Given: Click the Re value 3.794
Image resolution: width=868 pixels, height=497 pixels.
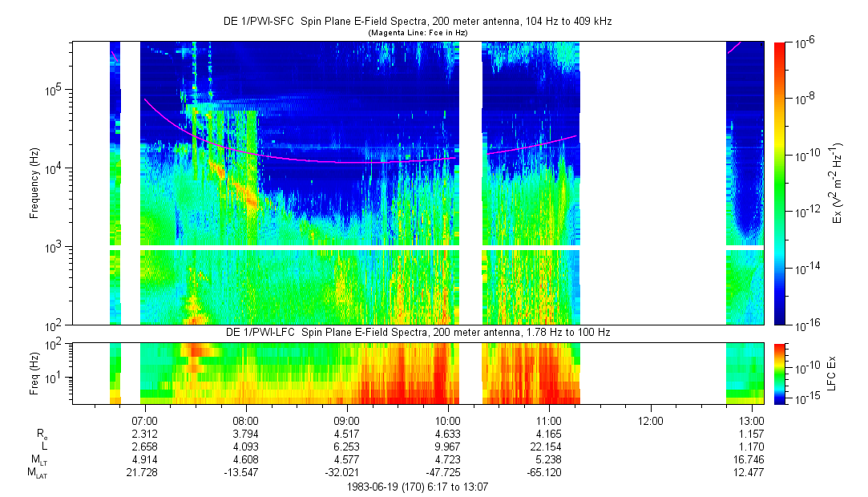Looking at the screenshot, I should (x=246, y=434).
